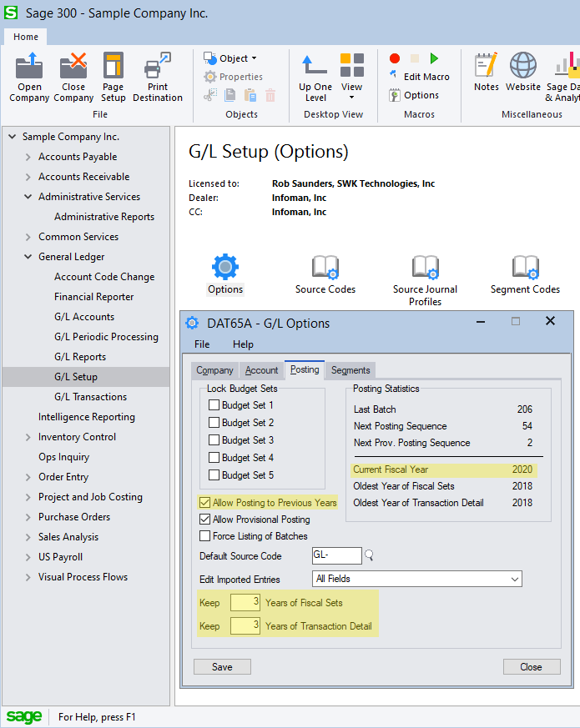Check the Budget Set 2 checkbox

coord(214,423)
